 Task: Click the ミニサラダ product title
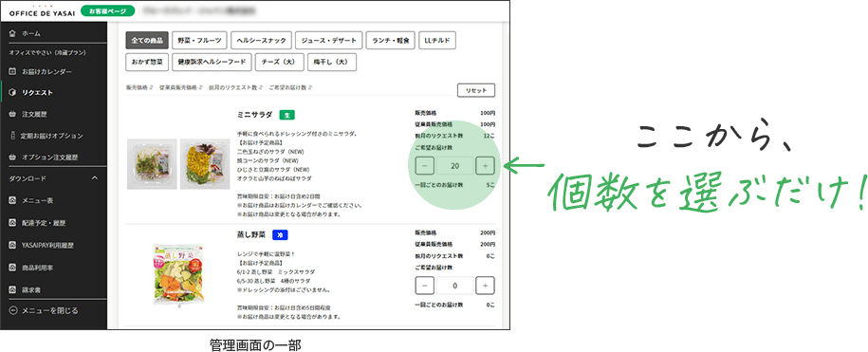[x=254, y=115]
